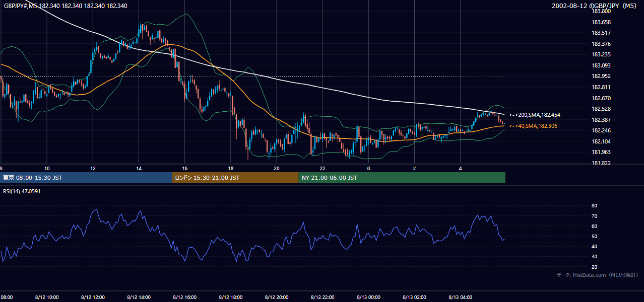
Task: Click the 8/13 00:00 date label
Action: [x=368, y=297]
